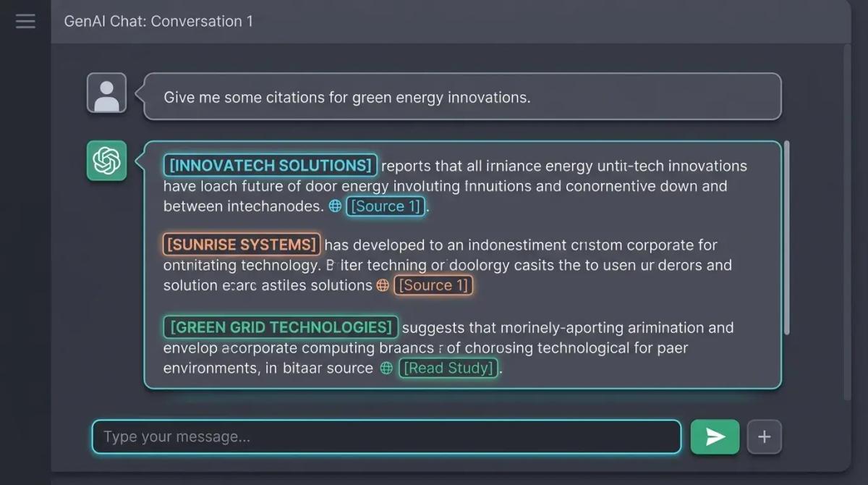Focus the Type your message input field

pos(386,436)
